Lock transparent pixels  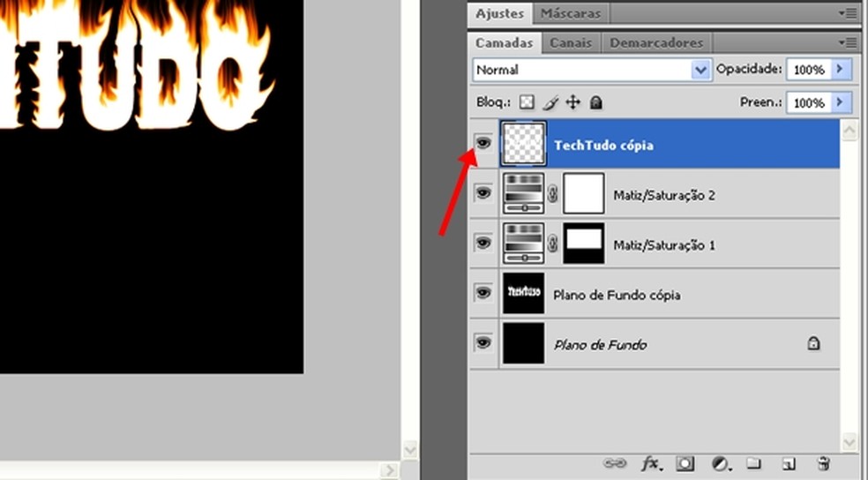click(x=527, y=102)
